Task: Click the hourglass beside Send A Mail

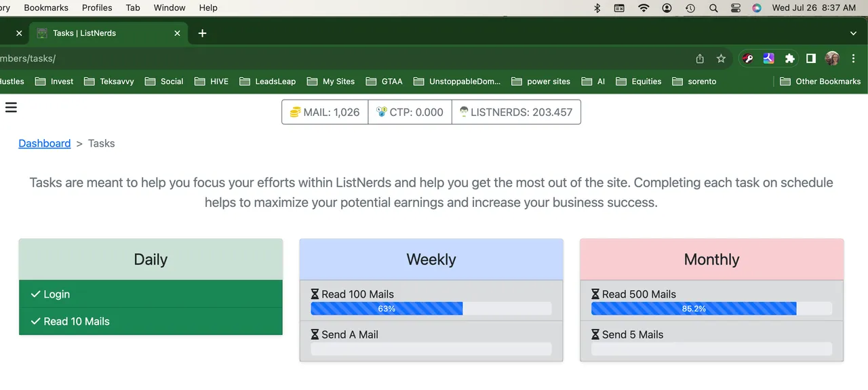Action: tap(315, 334)
